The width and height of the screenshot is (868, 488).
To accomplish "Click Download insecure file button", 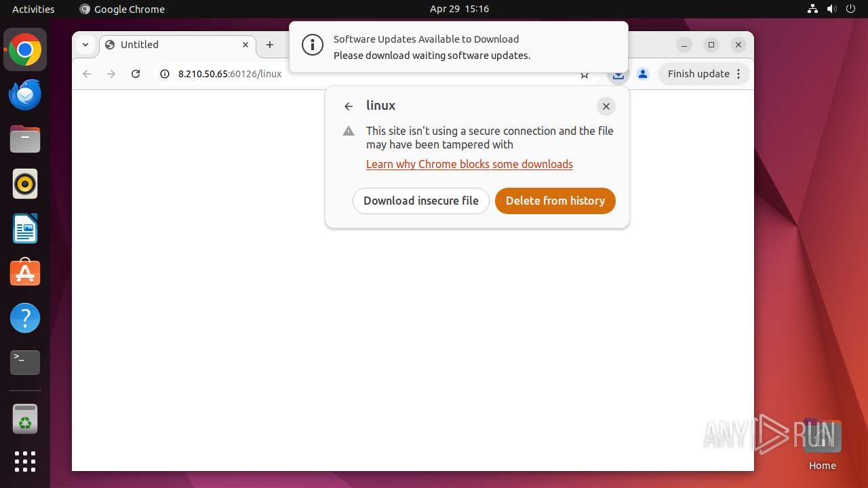I will click(421, 201).
